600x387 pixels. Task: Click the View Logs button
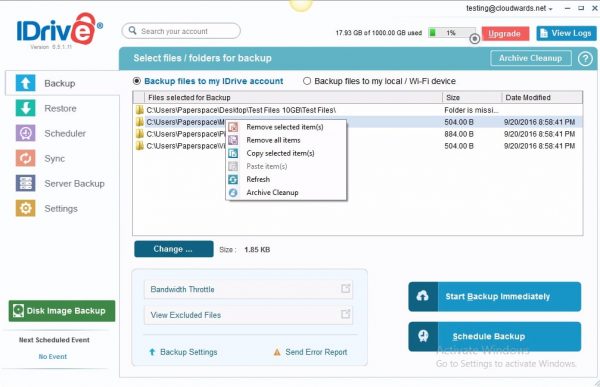(x=566, y=34)
